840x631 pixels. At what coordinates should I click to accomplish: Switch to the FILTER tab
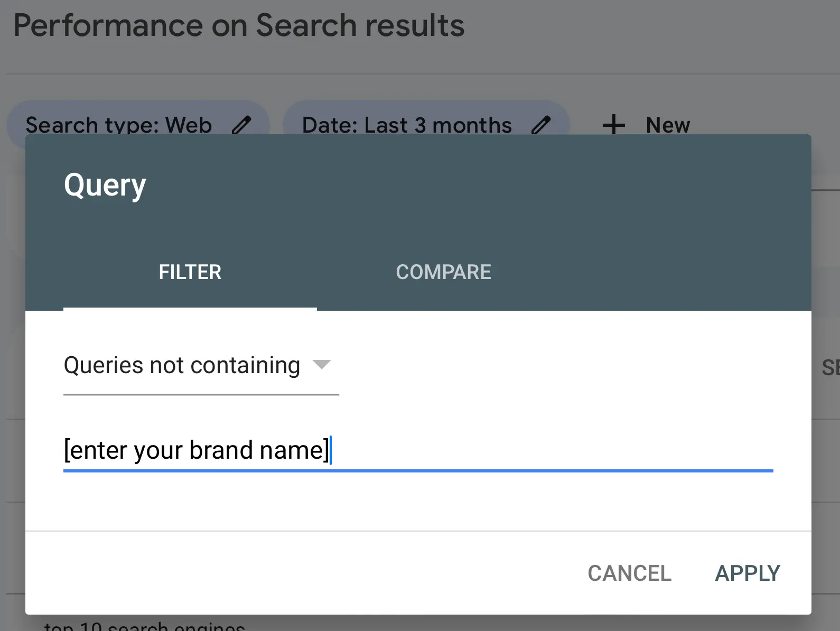pos(190,272)
